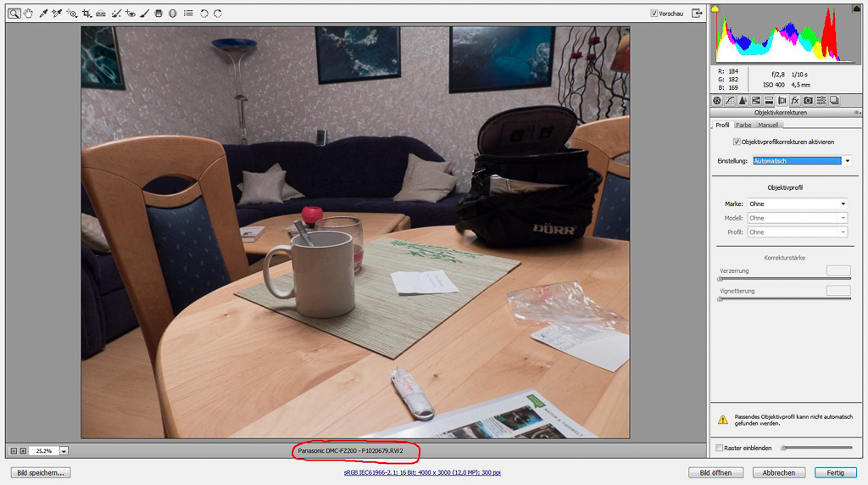Select the Straighten tool
Screen dimensions: 868x485
click(x=101, y=14)
